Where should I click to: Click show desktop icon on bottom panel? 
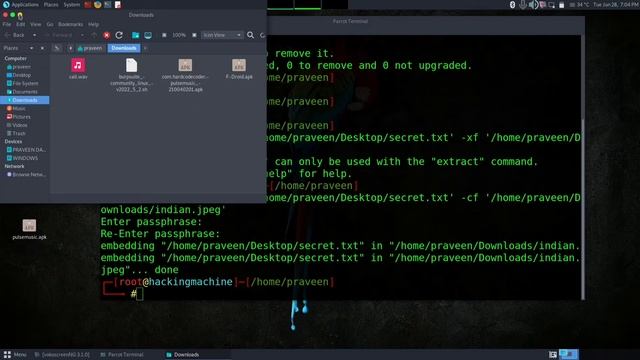click(553, 354)
